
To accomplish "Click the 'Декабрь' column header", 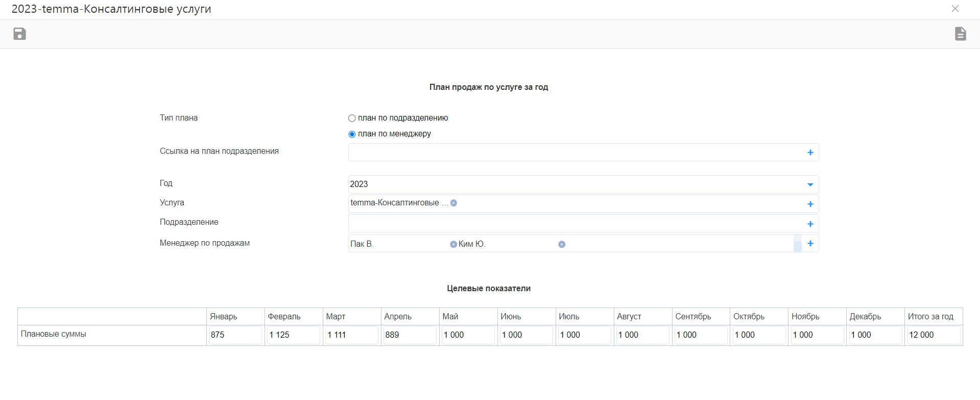I will coord(866,317).
